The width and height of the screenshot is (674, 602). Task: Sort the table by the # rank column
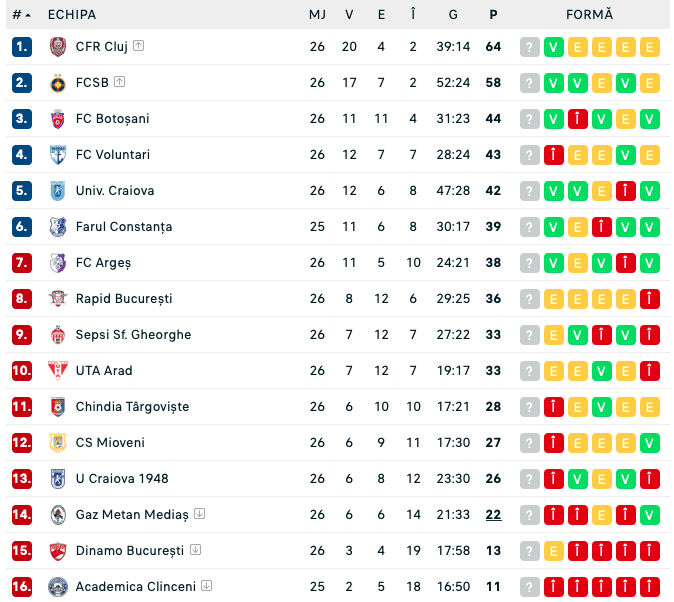21,15
